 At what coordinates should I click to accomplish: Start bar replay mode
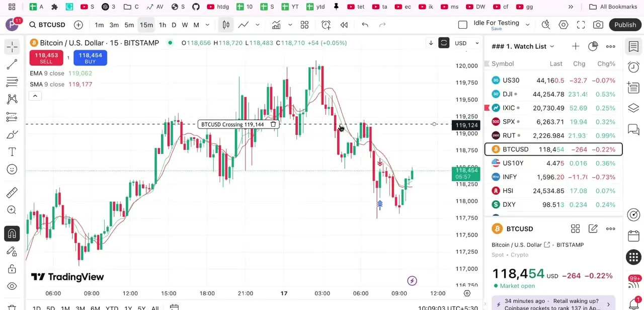[344, 25]
